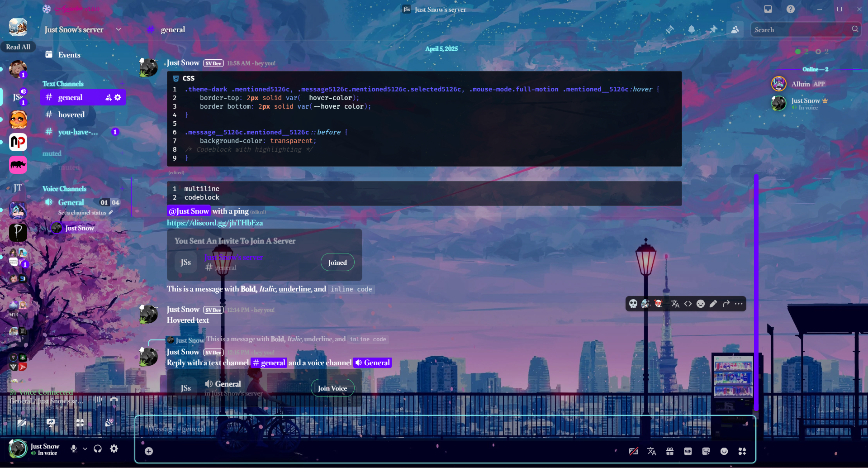
Task: Click the Read All button
Action: point(18,47)
